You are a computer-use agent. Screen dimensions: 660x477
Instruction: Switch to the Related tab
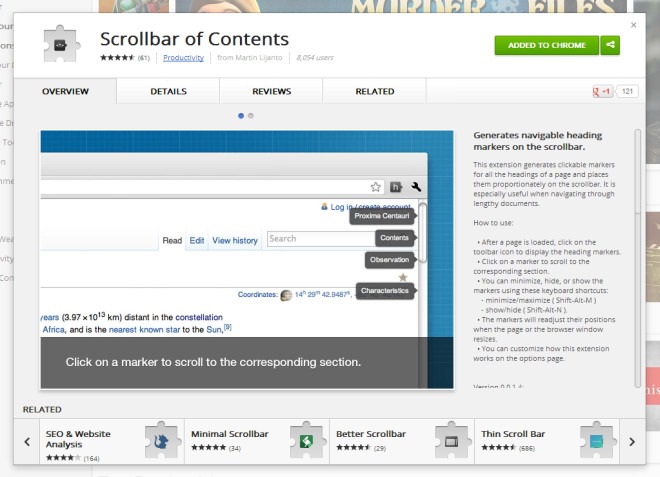tap(375, 91)
